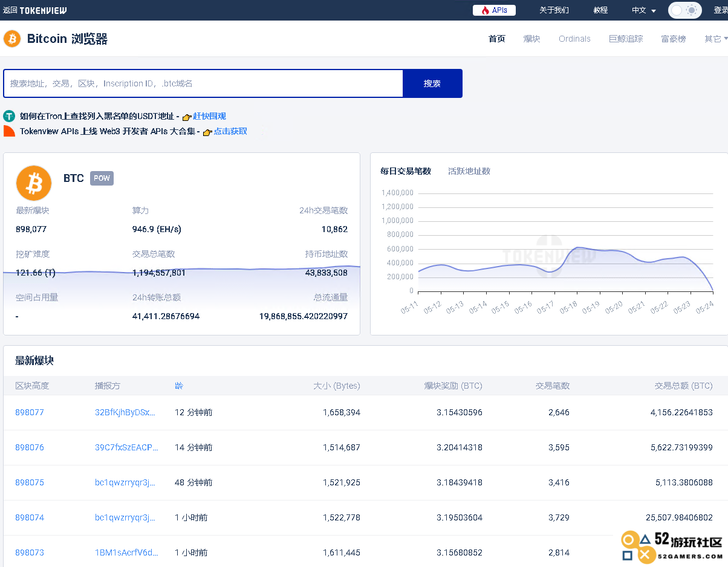728x567 pixels.
Task: Focus the address/transaction search field
Action: pos(203,83)
